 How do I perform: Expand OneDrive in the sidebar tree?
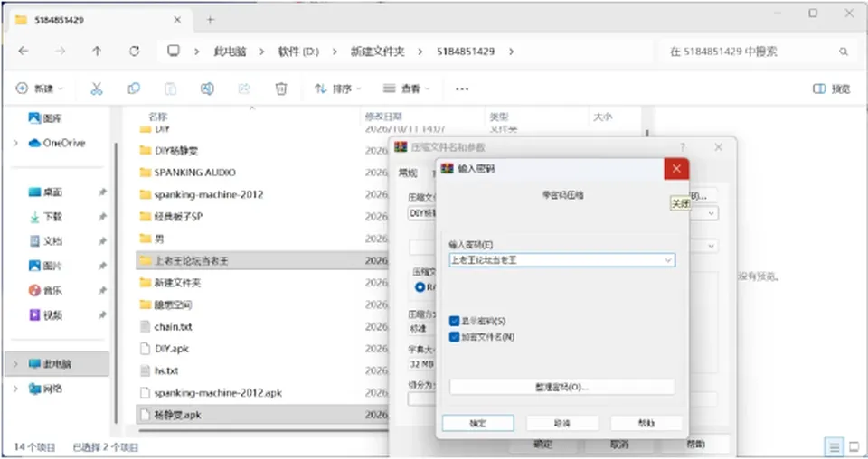point(15,143)
